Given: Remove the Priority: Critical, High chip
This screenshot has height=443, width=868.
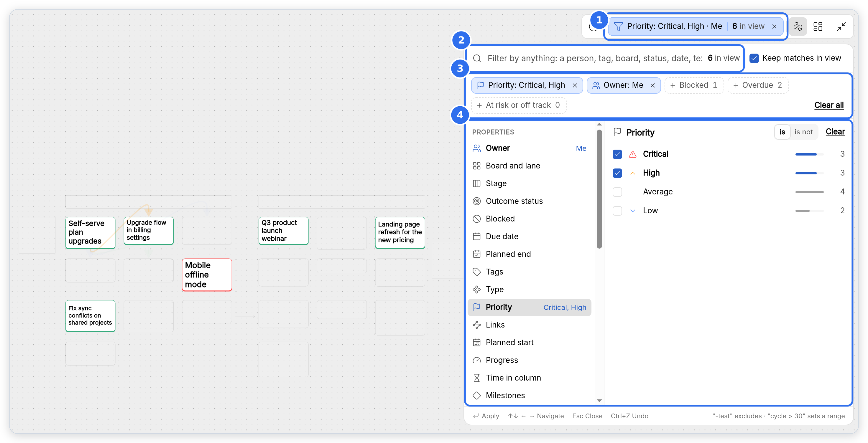Looking at the screenshot, I should (575, 85).
